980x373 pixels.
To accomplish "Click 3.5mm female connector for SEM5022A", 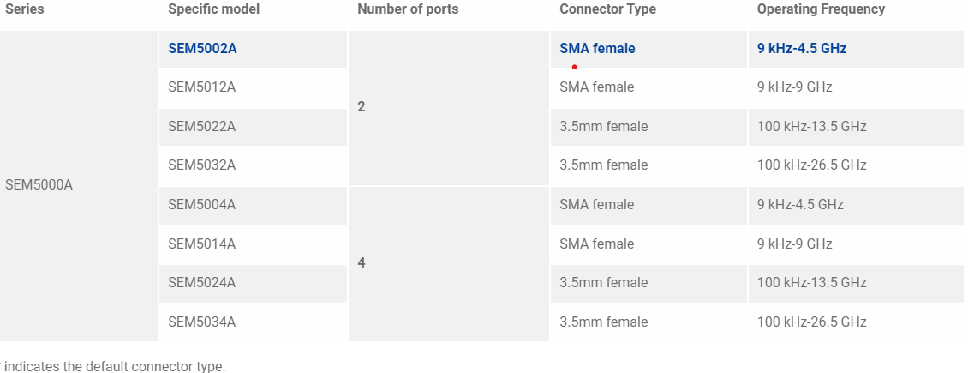I will tap(603, 126).
